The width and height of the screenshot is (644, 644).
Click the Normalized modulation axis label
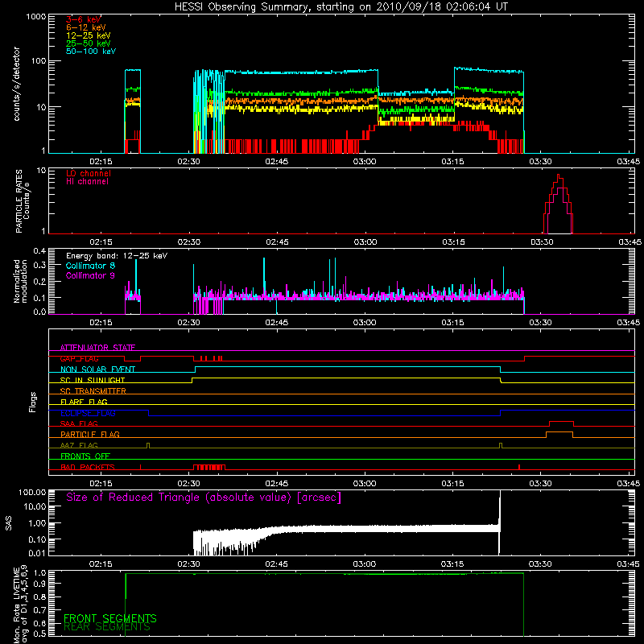pos(20,281)
